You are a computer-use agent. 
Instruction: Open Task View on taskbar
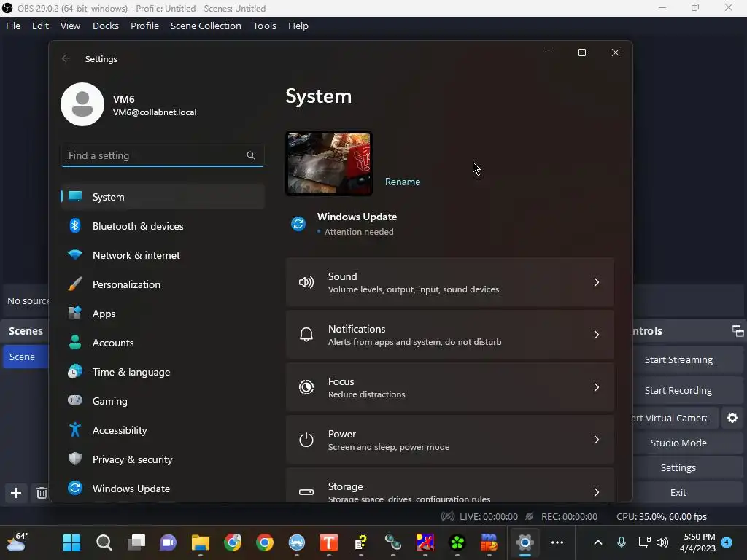[136, 542]
